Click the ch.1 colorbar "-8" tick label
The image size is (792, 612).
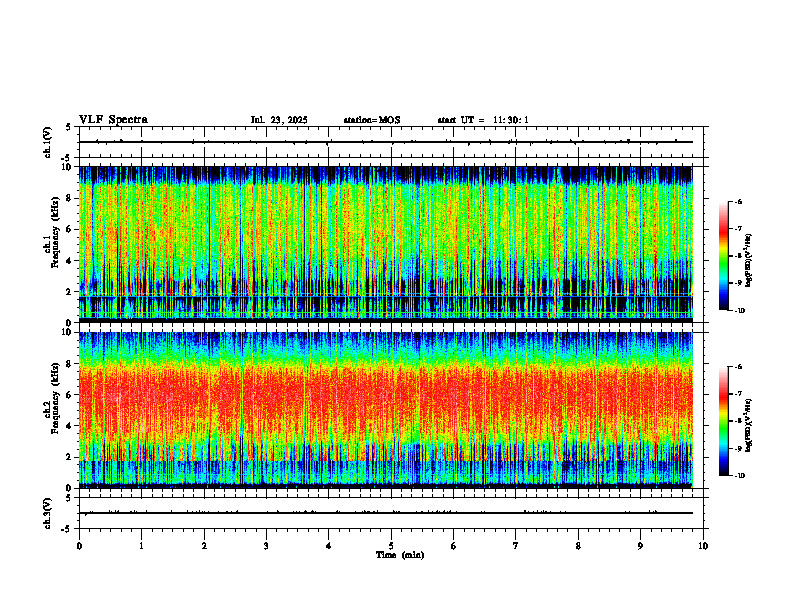pos(738,256)
